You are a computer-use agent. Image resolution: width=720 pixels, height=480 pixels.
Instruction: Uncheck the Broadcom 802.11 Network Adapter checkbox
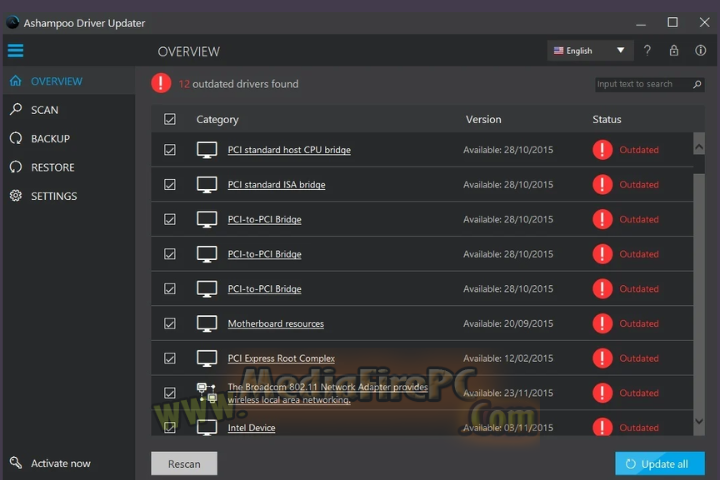click(170, 393)
